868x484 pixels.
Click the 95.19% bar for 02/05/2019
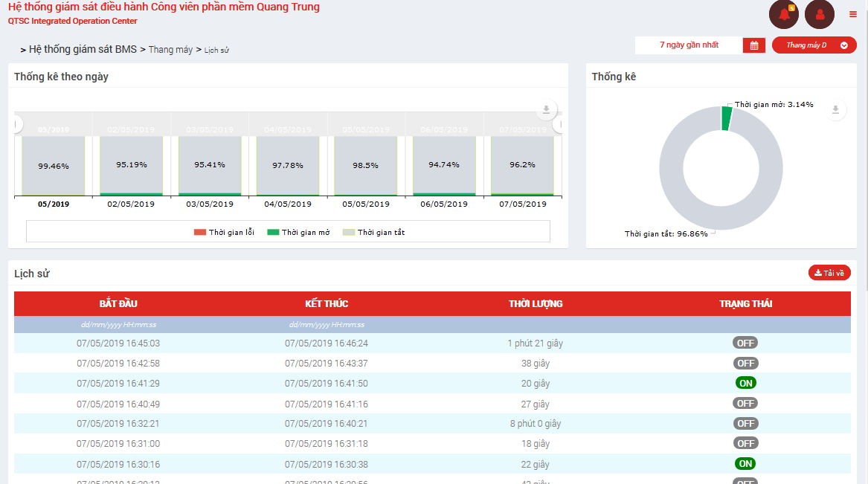[x=131, y=165]
